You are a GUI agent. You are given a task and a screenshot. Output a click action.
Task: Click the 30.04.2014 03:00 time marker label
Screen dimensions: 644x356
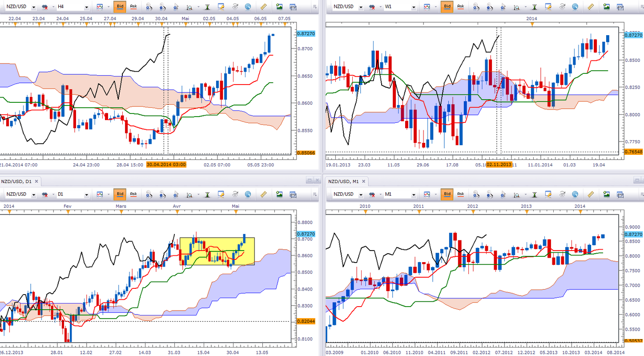166,164
